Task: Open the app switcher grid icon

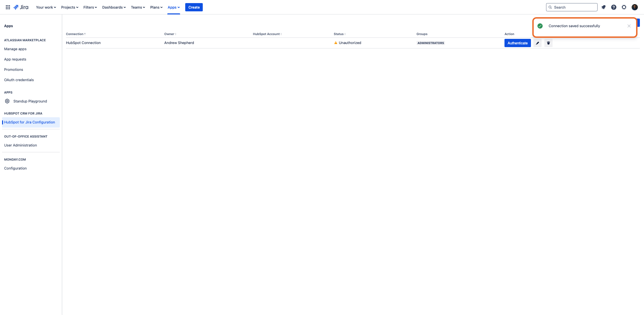Action: (x=8, y=7)
